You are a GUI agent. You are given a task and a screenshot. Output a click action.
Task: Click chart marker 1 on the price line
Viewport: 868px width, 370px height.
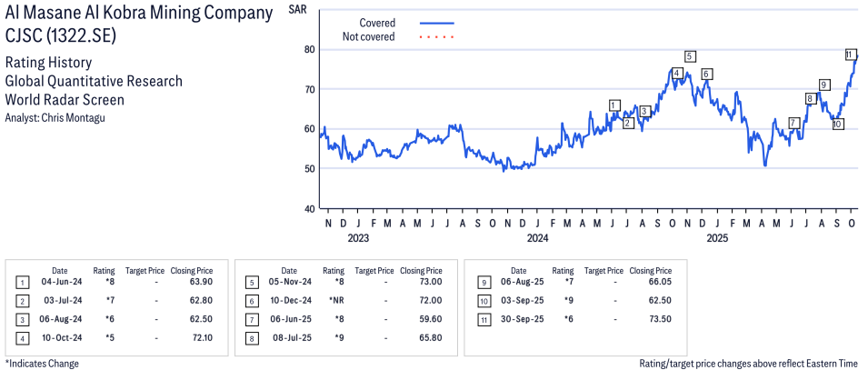pos(614,105)
